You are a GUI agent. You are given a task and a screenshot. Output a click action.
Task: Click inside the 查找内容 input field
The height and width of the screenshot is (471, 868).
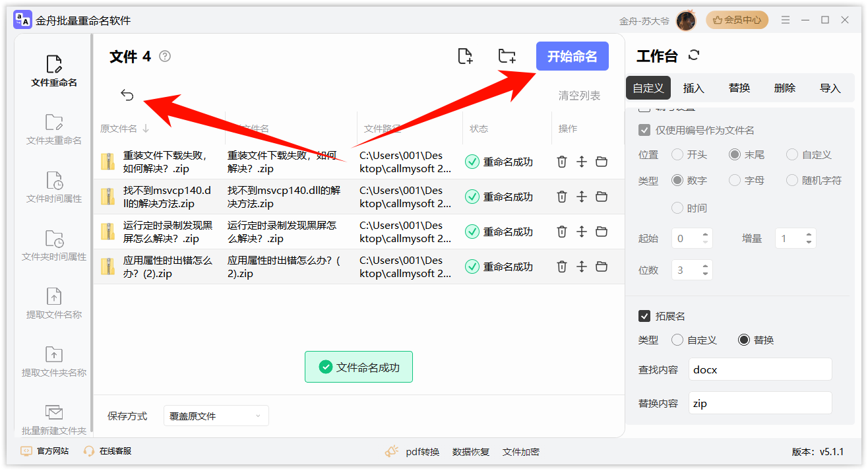(x=760, y=369)
